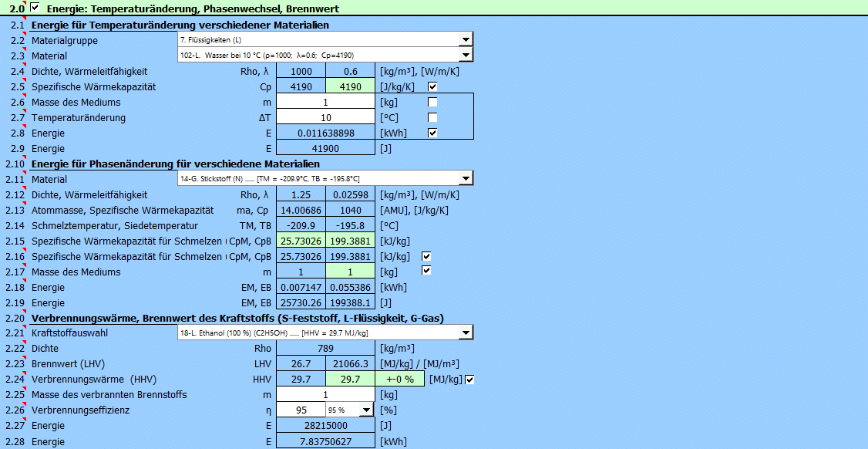Screen dimensions: 868x449
Task: Expand the Material dropdown showing Wasser bei 10 °C
Action: coord(465,56)
